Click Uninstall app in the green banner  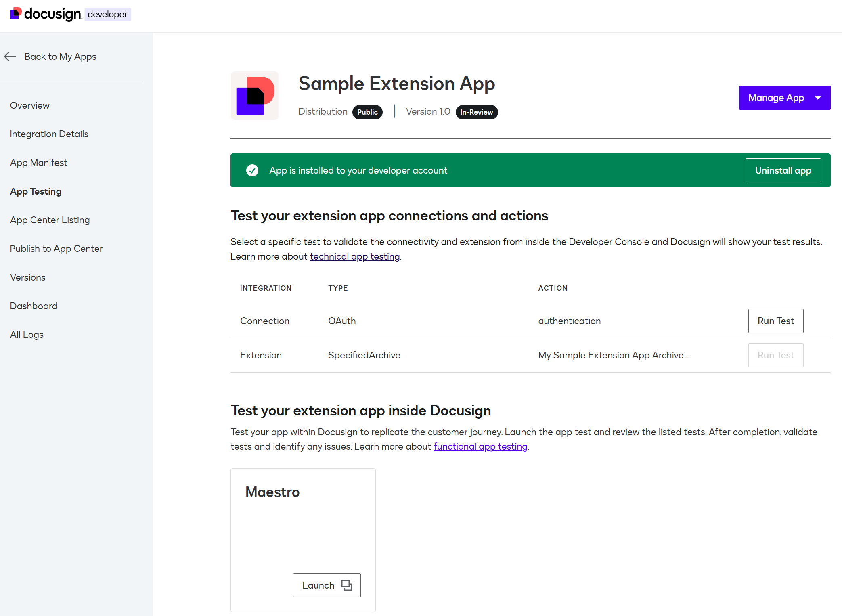pyautogui.click(x=783, y=170)
